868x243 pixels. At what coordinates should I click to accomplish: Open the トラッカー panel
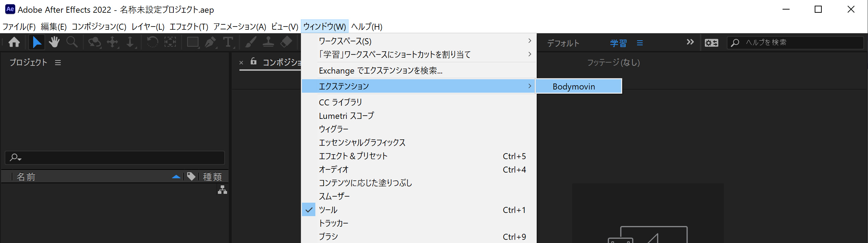tap(419, 223)
